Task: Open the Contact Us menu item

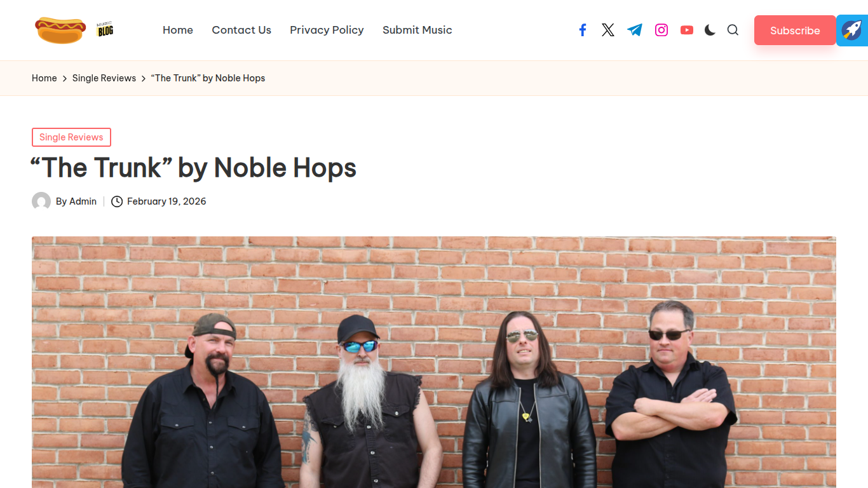Action: 241,30
